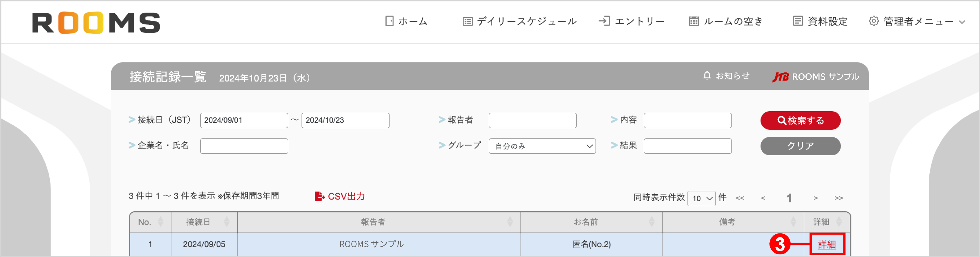Go to first page with <<

pyautogui.click(x=740, y=198)
